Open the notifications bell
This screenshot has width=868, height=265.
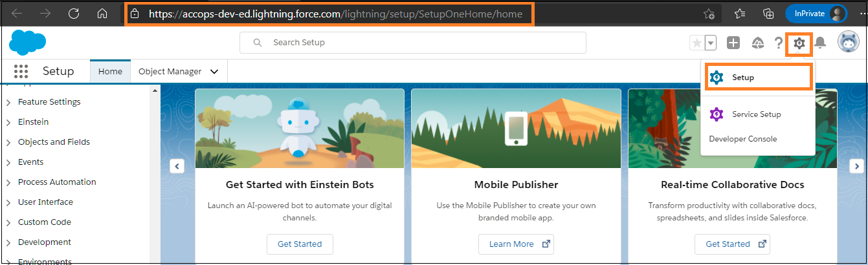[x=820, y=43]
